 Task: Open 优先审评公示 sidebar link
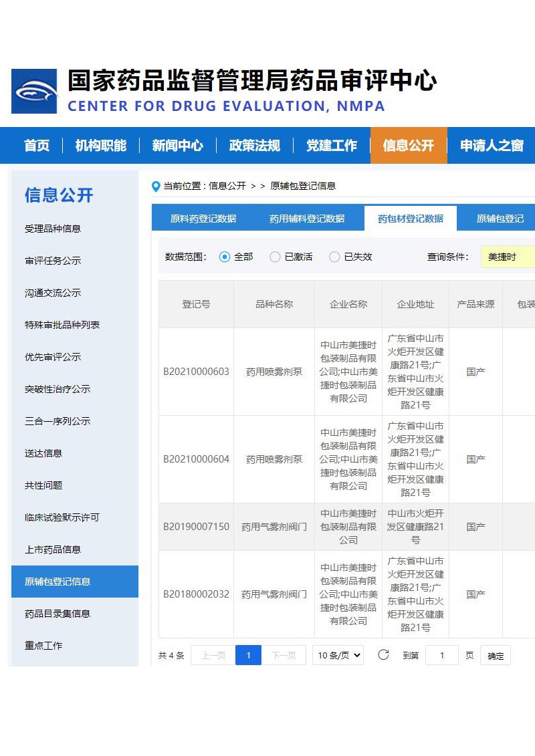pyautogui.click(x=53, y=357)
